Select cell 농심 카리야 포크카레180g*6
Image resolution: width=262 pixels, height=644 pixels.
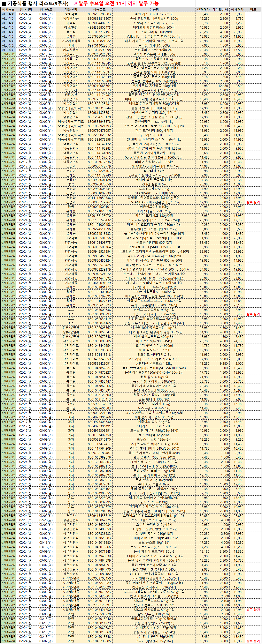tap(154, 551)
